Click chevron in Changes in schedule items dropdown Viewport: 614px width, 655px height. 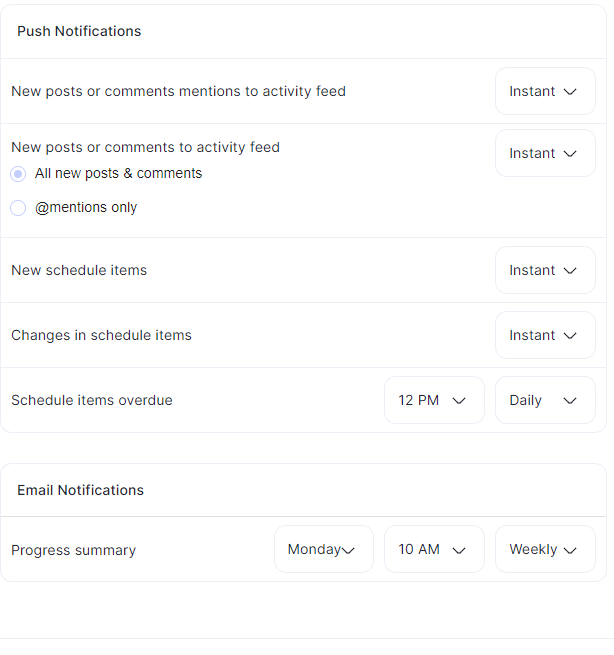point(570,335)
